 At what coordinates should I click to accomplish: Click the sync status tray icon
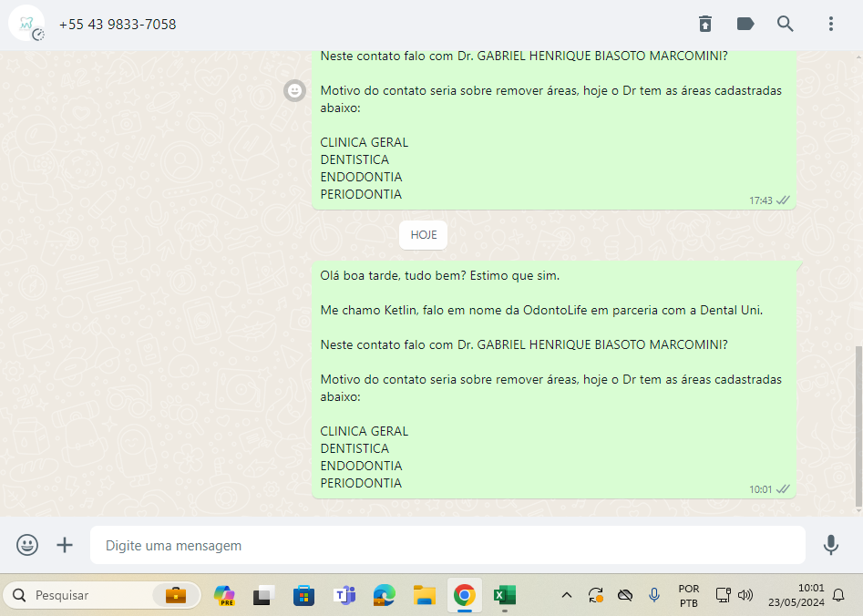tap(595, 595)
